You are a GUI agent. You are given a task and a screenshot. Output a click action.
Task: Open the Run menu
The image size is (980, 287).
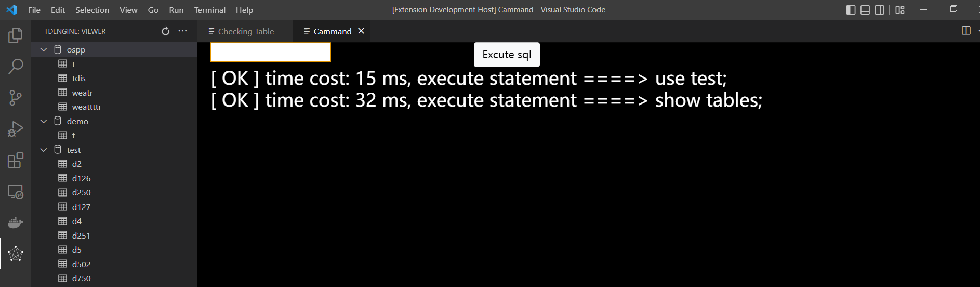176,10
